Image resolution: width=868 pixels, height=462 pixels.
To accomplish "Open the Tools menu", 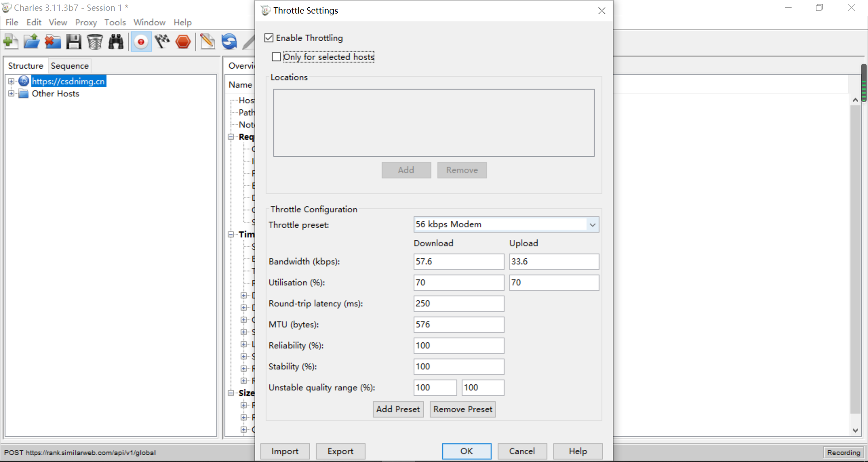I will (115, 22).
